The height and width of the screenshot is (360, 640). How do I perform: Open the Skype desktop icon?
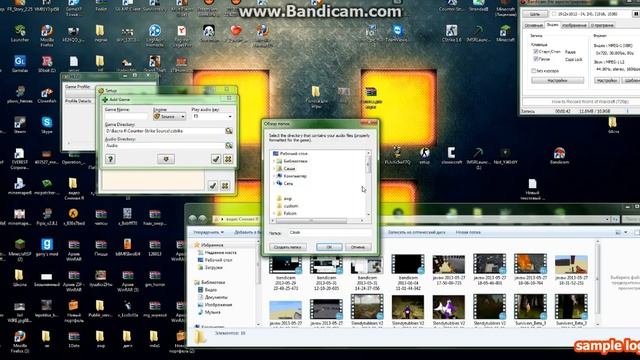pyautogui.click(x=47, y=124)
